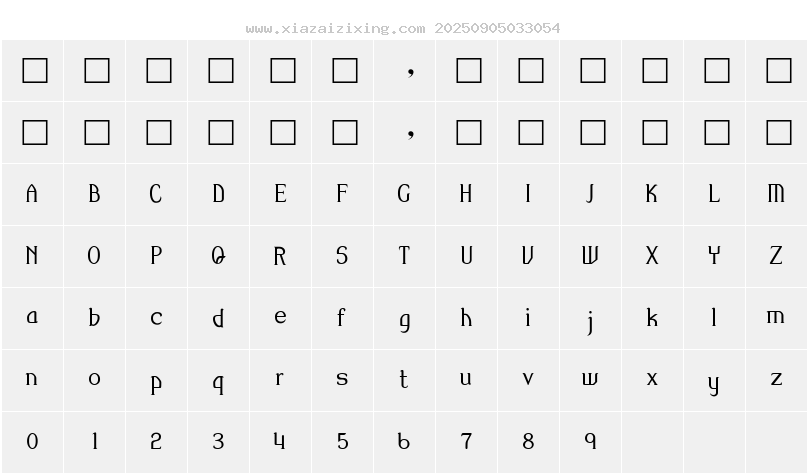The image size is (808, 476).
Task: Click the uppercase Z character
Action: pos(776,256)
